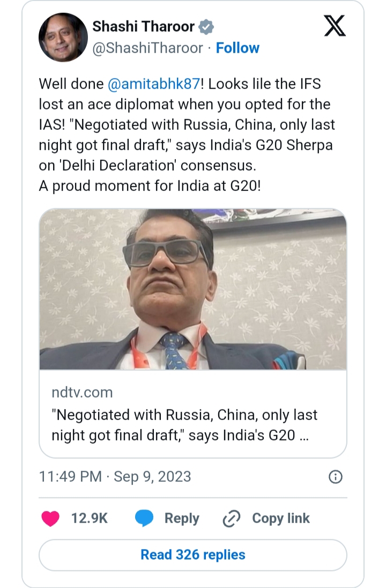Viewport: 386px width, 588px height.
Task: Click the Copy link text
Action: point(281,518)
